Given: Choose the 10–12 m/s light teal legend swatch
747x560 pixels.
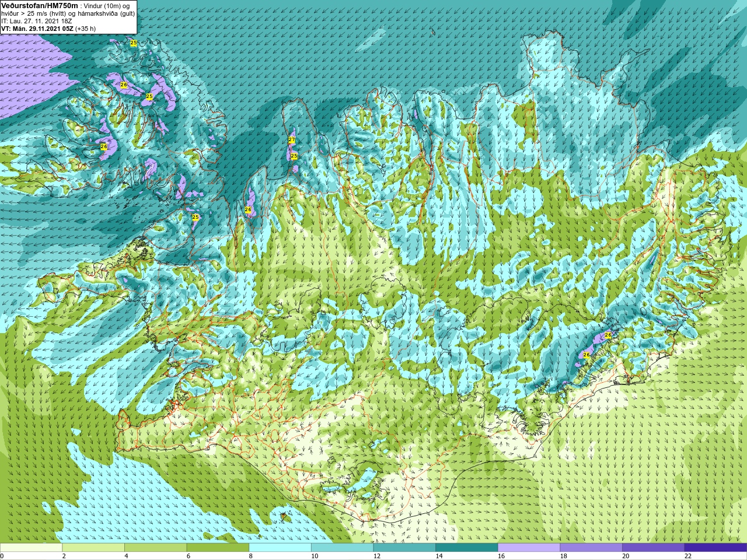Looking at the screenshot, I should tap(342, 548).
